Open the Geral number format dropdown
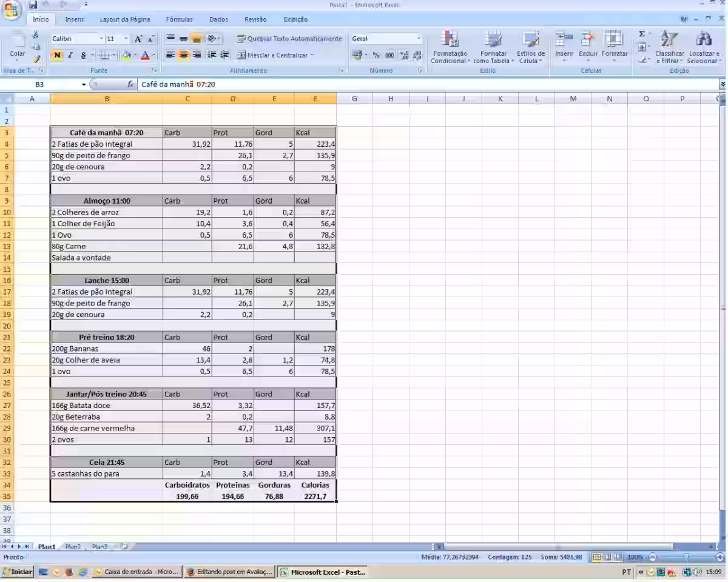Viewport: 728px width, 582px height. tap(419, 39)
